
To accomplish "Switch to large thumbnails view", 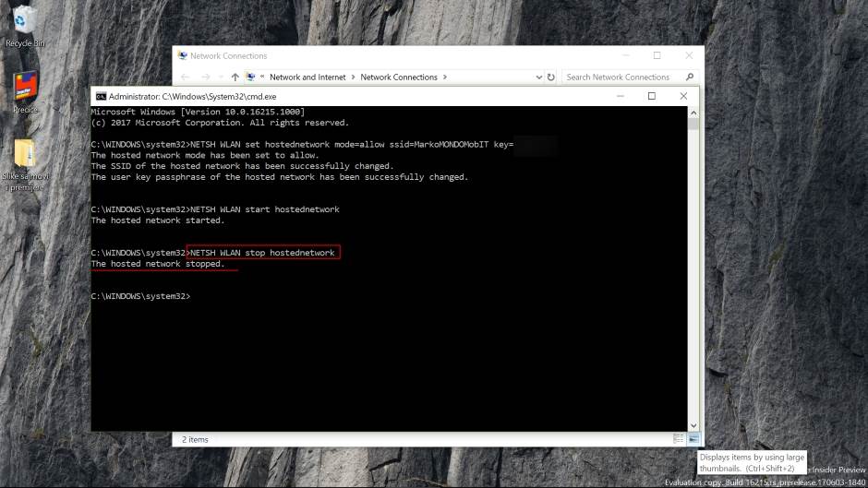I will tap(693, 439).
